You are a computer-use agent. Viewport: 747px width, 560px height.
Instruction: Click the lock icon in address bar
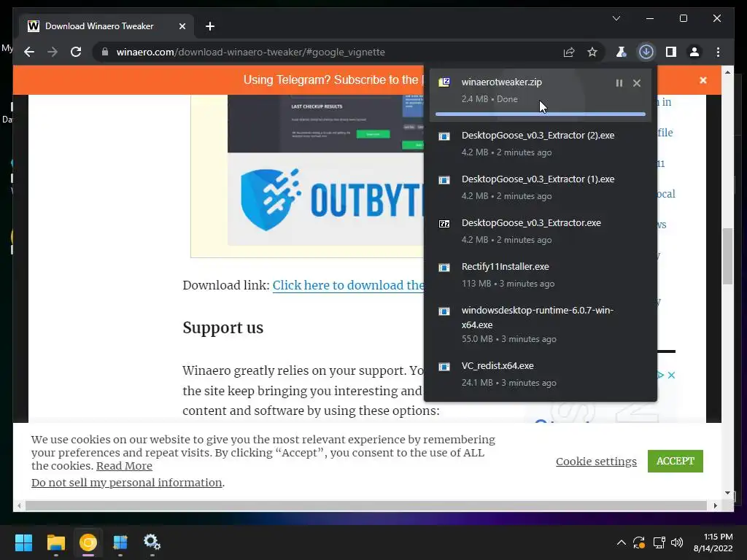pyautogui.click(x=105, y=52)
